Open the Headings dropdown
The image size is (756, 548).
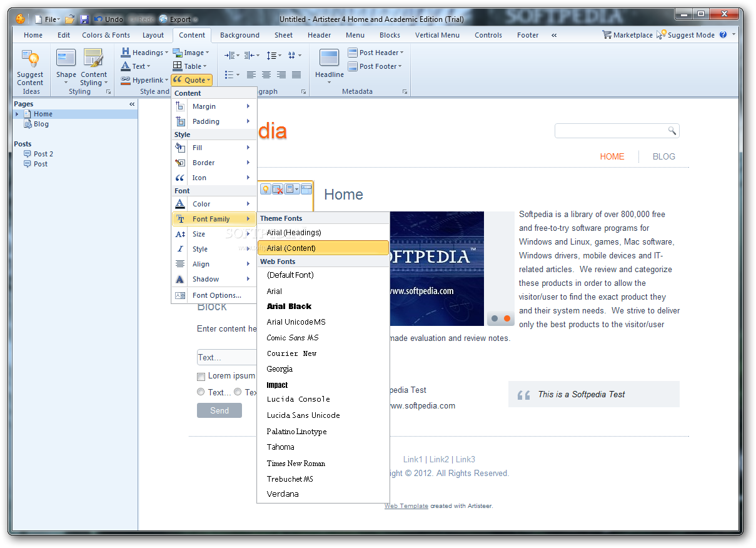pos(144,53)
